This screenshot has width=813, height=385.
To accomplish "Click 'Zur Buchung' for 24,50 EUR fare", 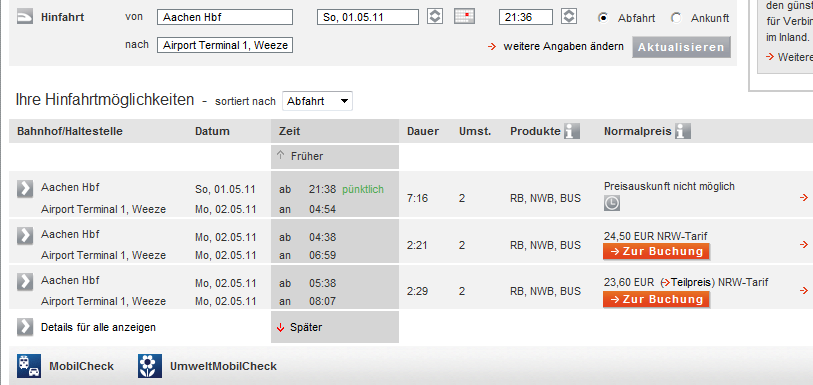I will (x=656, y=252).
